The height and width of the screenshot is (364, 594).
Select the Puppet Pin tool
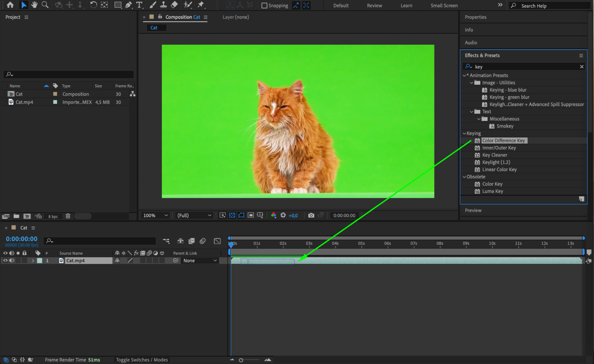tap(201, 5)
